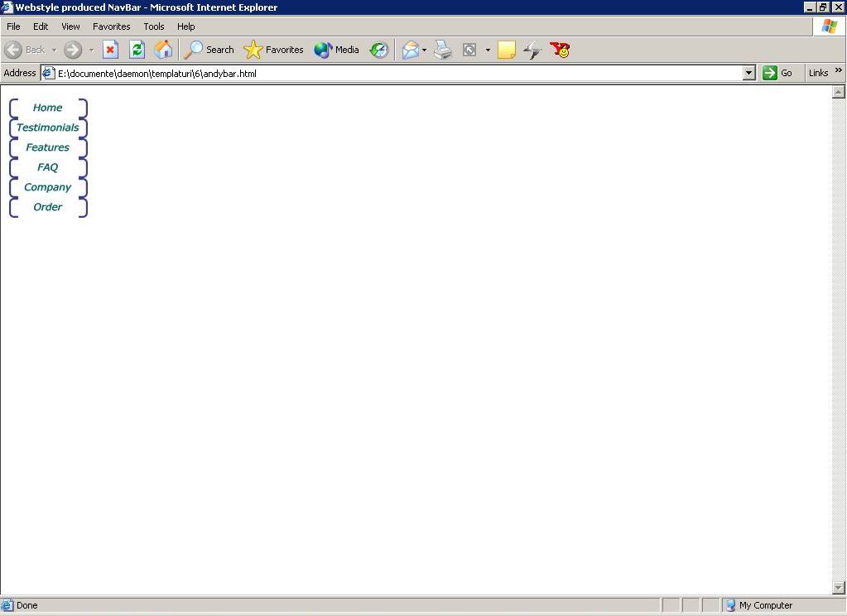The image size is (847, 616).
Task: Go to the Home page icon in toolbar
Action: (164, 50)
